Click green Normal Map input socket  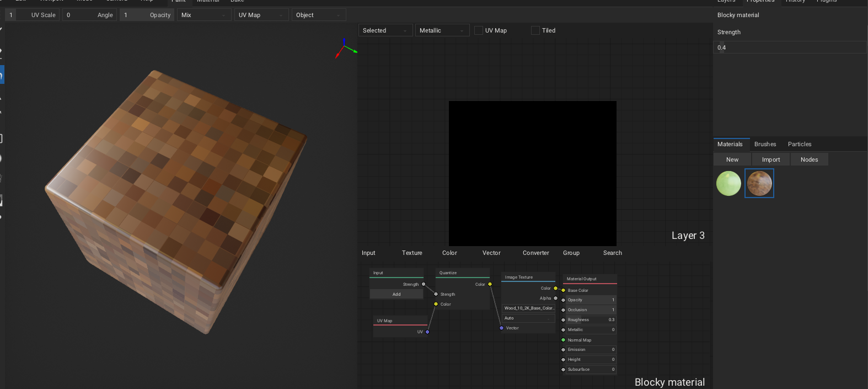pos(563,340)
